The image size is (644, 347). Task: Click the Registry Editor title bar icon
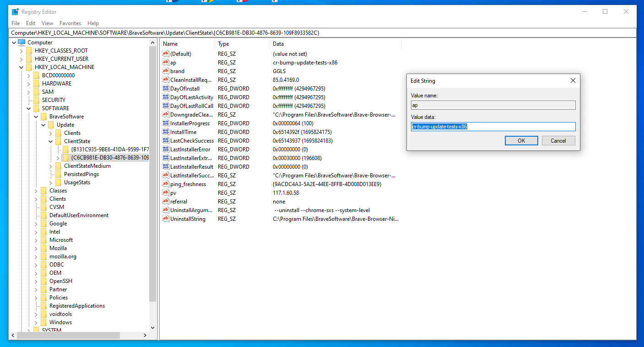click(14, 11)
